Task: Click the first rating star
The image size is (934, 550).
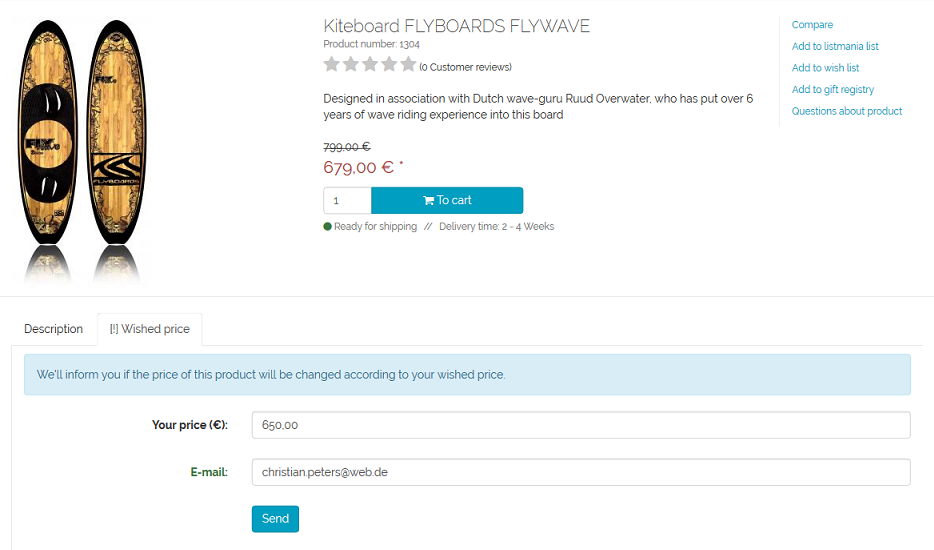Action: coord(332,65)
